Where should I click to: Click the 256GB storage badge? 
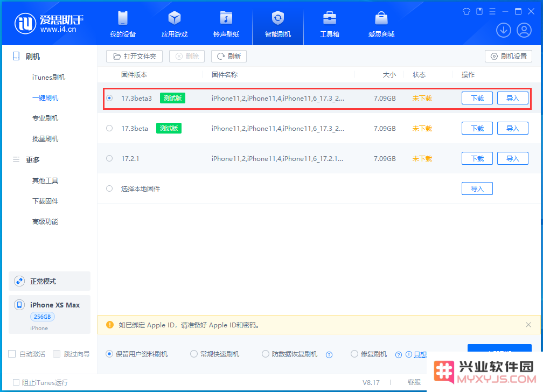pos(42,317)
